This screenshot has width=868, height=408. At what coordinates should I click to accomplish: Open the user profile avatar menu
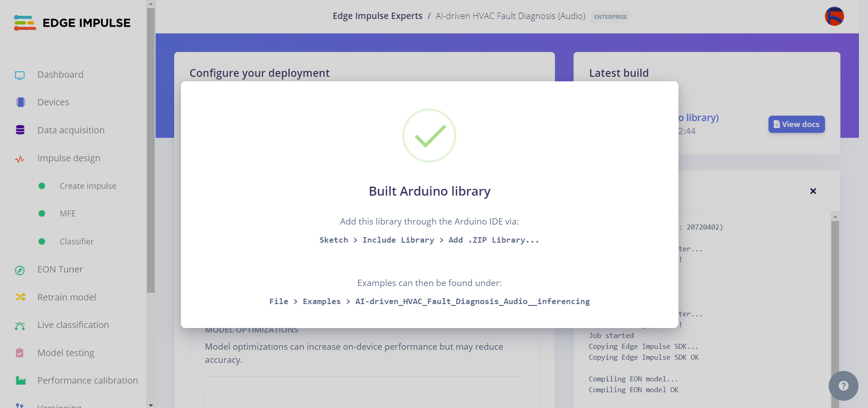click(x=834, y=17)
